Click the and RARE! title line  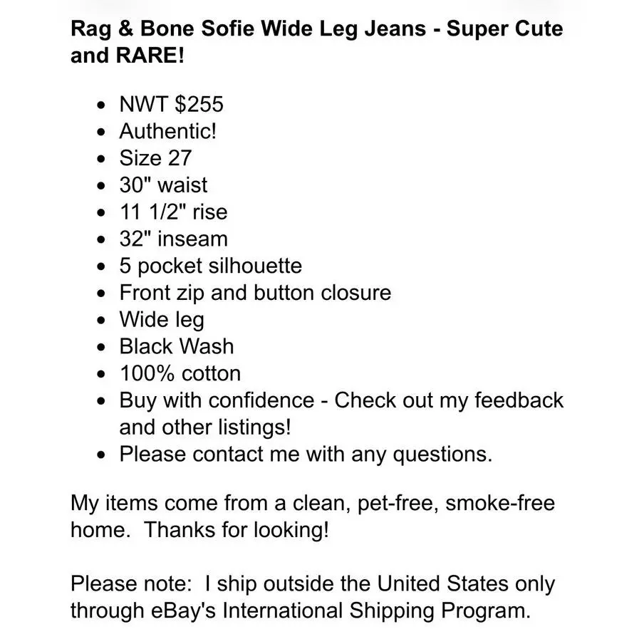click(x=128, y=56)
